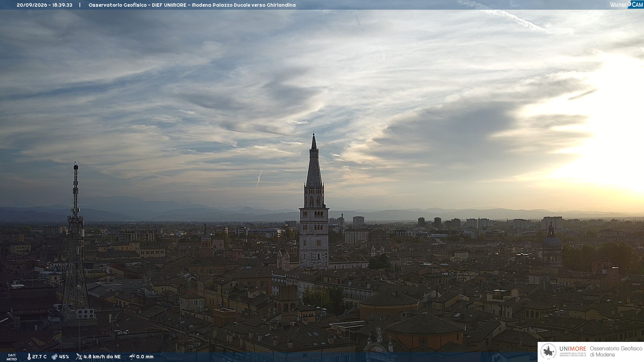Click the wind vane anemometer icon
The width and height of the screenshot is (644, 362).
[79, 357]
